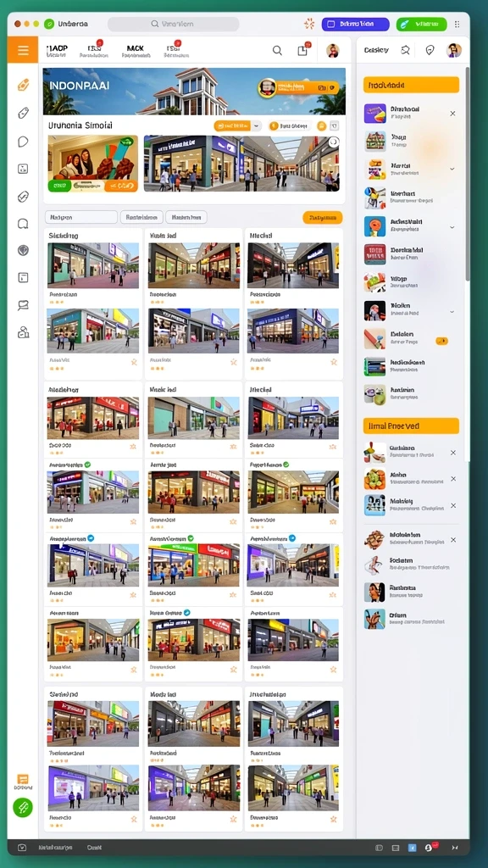488x868 pixels.
Task: Dismiss the first right panel item with X
Action: pyautogui.click(x=452, y=114)
